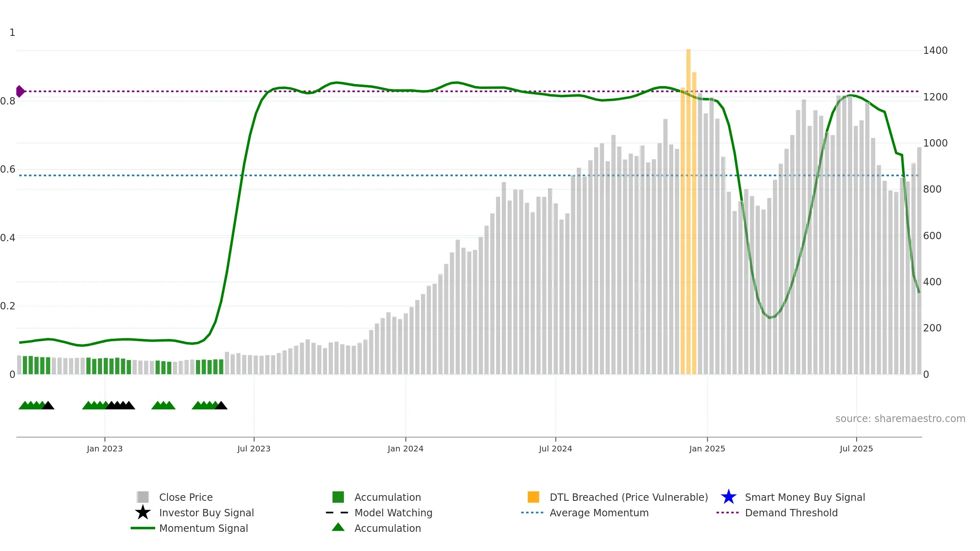Image resolution: width=980 pixels, height=551 pixels.
Task: Select the green Momentum Signal line legend icon
Action: [x=143, y=528]
